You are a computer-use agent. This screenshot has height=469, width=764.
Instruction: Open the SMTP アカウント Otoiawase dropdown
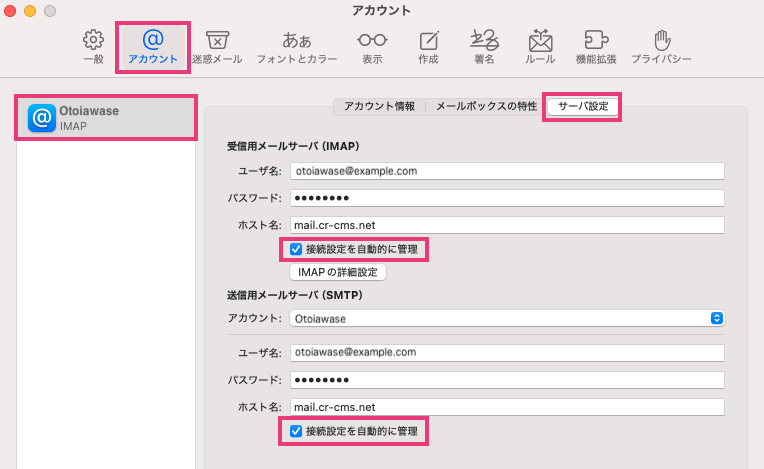(507, 319)
